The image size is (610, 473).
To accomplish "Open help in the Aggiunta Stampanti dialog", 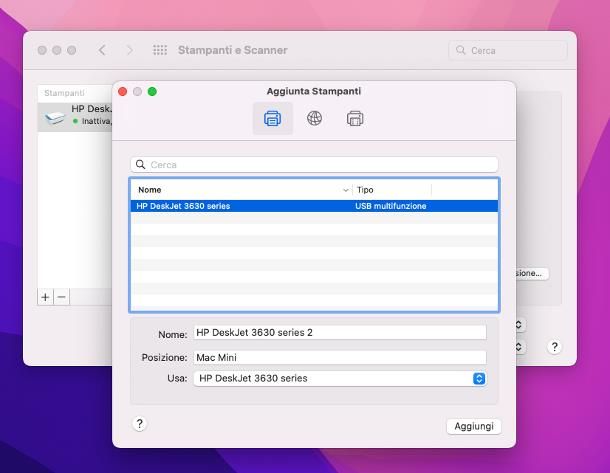I will [140, 424].
